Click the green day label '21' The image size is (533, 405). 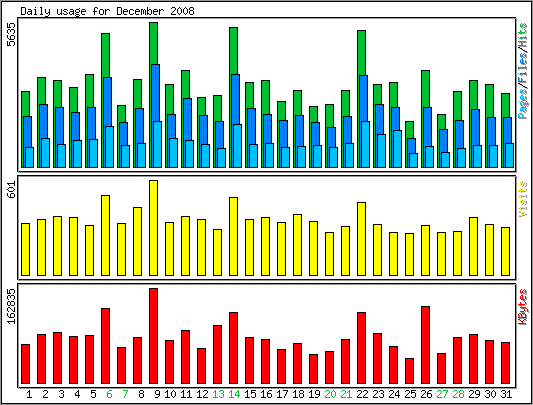tap(346, 394)
